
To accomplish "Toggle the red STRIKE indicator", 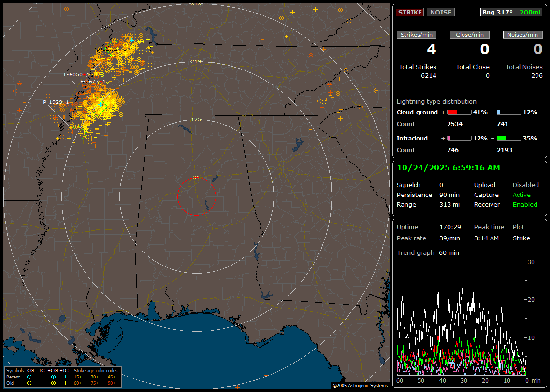I will pyautogui.click(x=410, y=13).
